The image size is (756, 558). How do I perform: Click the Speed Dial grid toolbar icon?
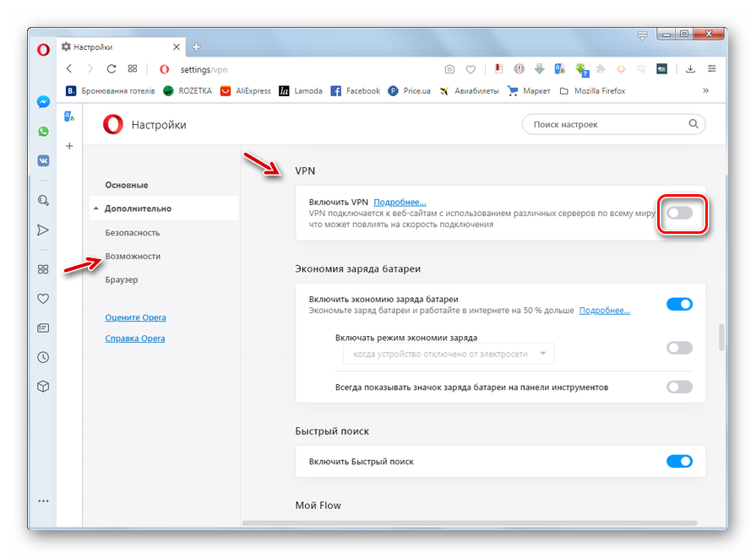[133, 69]
